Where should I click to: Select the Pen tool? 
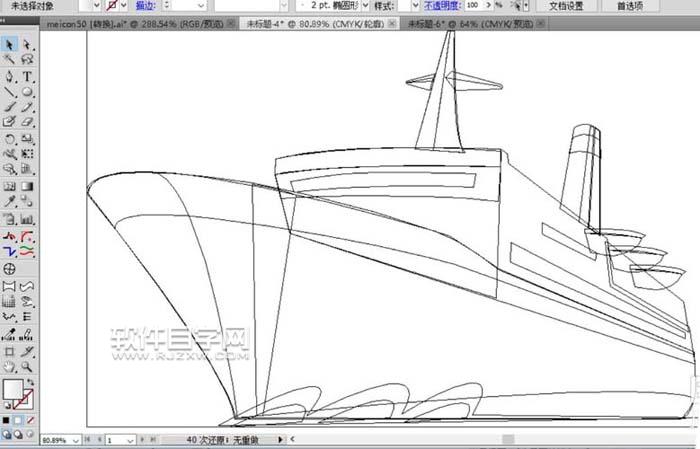tap(10, 76)
